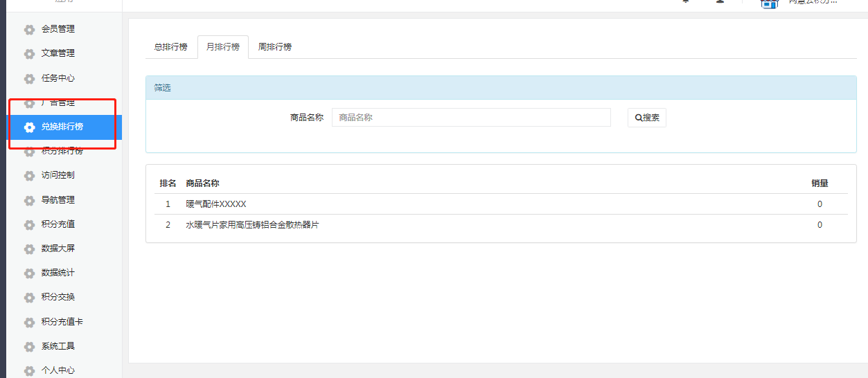The height and width of the screenshot is (378, 868).
Task: Click the 商品名称 label beside the input
Action: click(x=307, y=118)
